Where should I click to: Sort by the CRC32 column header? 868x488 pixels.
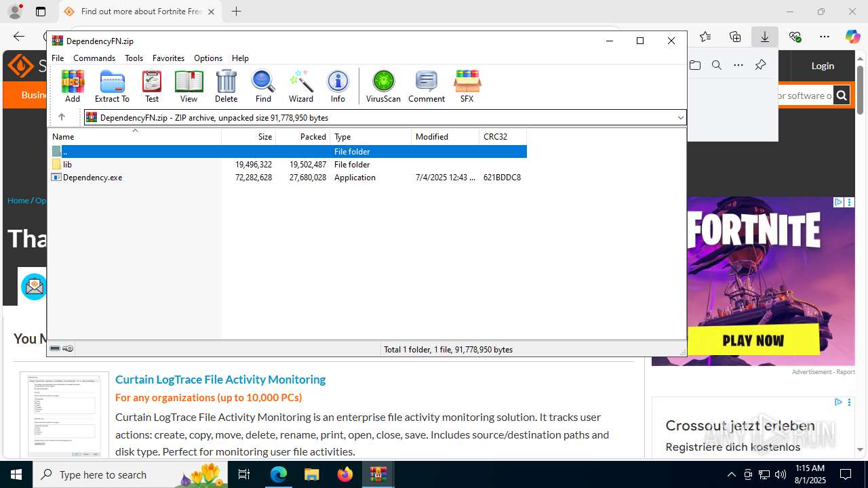click(x=502, y=136)
